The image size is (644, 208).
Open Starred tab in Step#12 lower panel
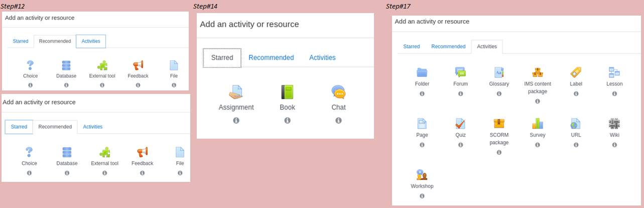(x=19, y=127)
